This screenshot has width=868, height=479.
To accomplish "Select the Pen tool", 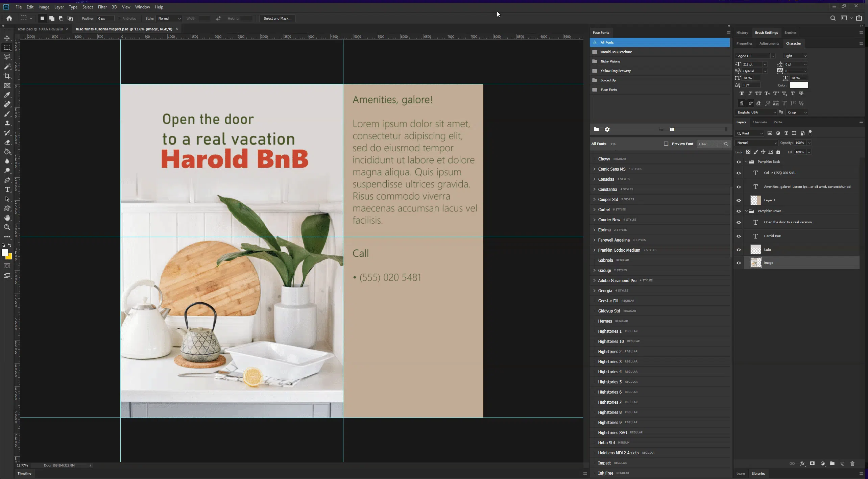I will pos(7,180).
